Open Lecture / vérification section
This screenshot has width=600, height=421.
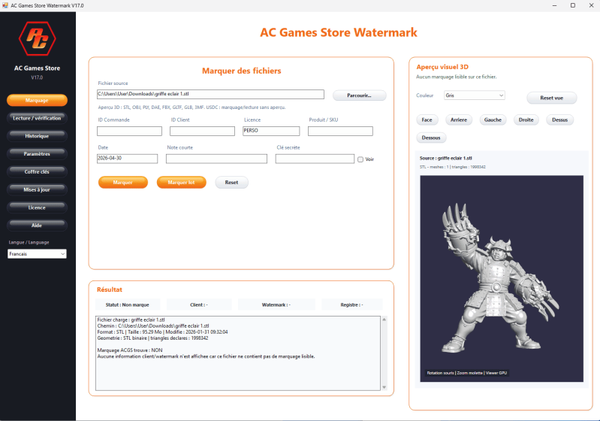[37, 118]
